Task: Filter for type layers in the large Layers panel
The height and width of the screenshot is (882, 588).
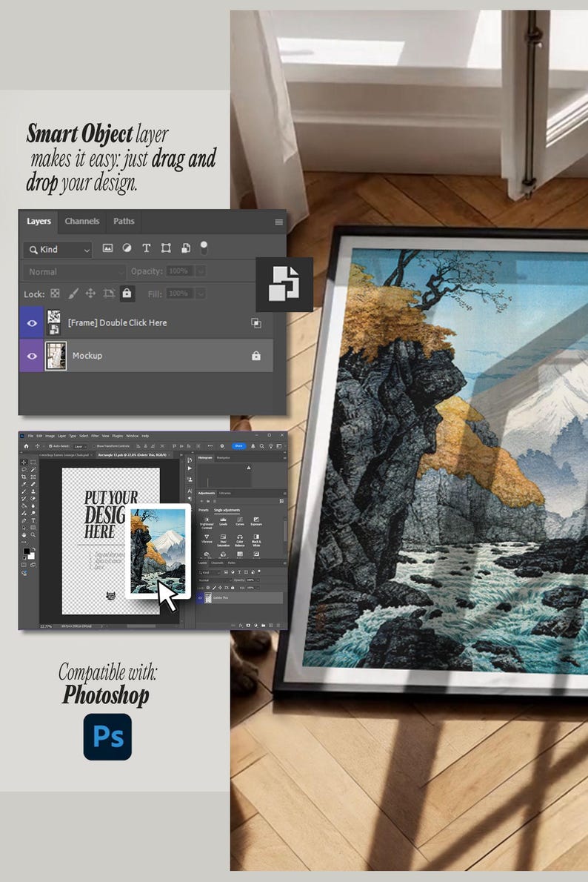Action: pyautogui.click(x=146, y=248)
